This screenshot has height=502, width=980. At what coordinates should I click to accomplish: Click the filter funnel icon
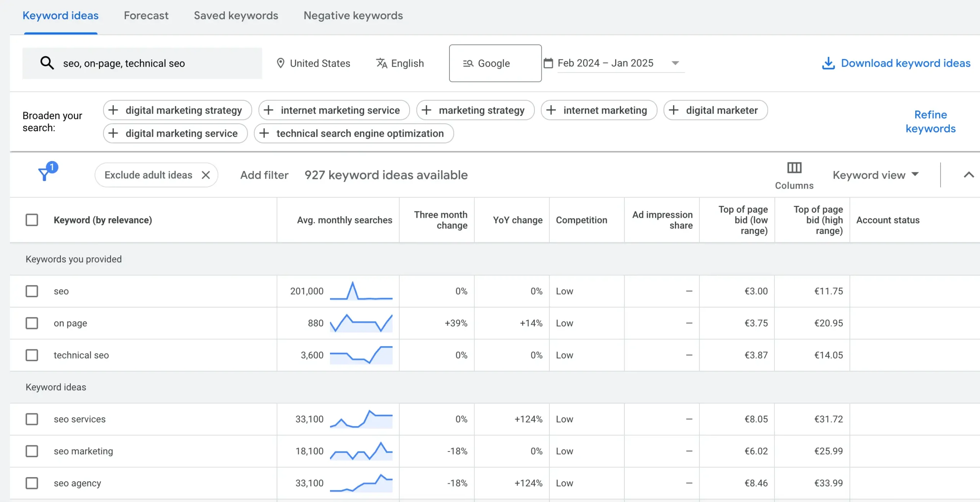pos(45,174)
